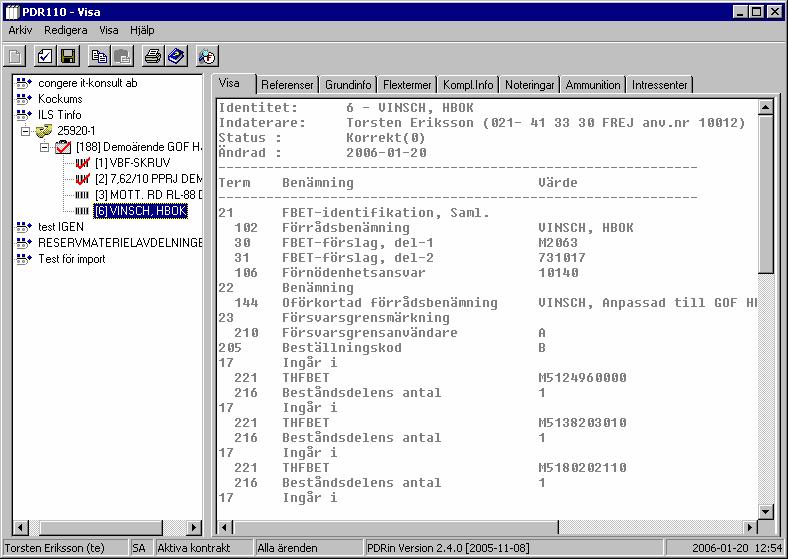Click the icon beside Kockums
The height and width of the screenshot is (559, 788).
(24, 99)
